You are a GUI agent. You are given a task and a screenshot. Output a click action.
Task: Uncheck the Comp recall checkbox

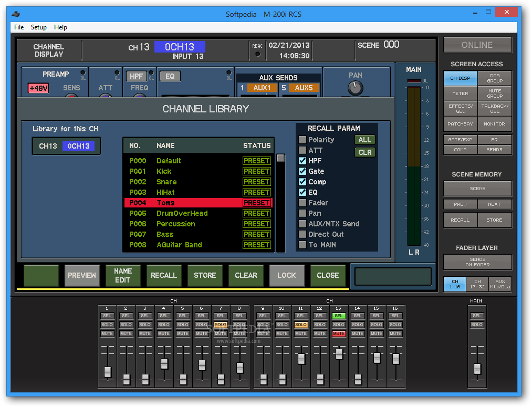point(302,182)
